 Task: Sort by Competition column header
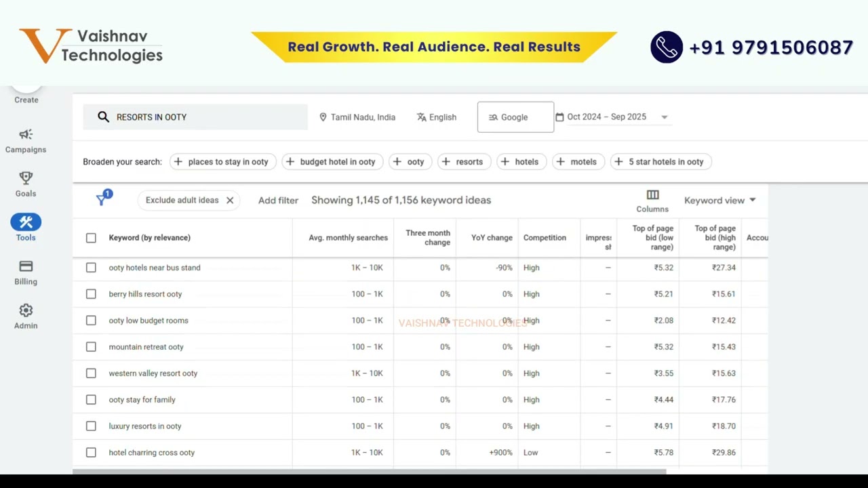pos(545,238)
